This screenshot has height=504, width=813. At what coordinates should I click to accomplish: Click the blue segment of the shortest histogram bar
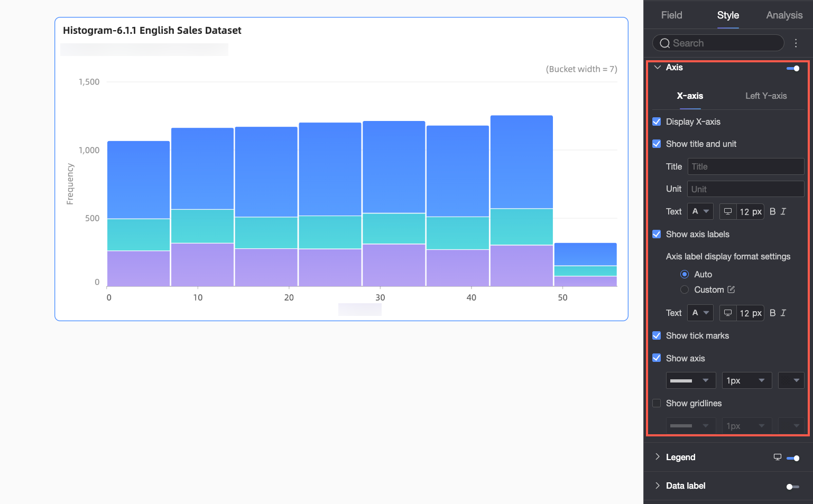click(x=585, y=254)
